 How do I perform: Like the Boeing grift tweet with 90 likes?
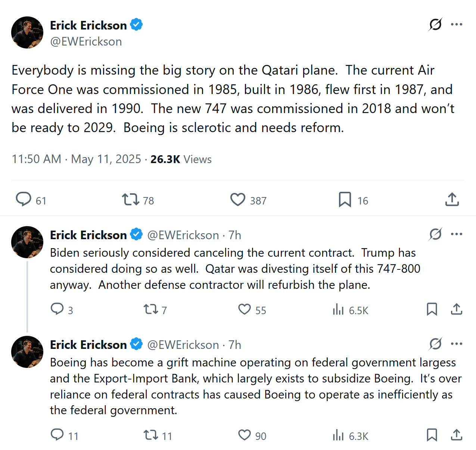(245, 435)
